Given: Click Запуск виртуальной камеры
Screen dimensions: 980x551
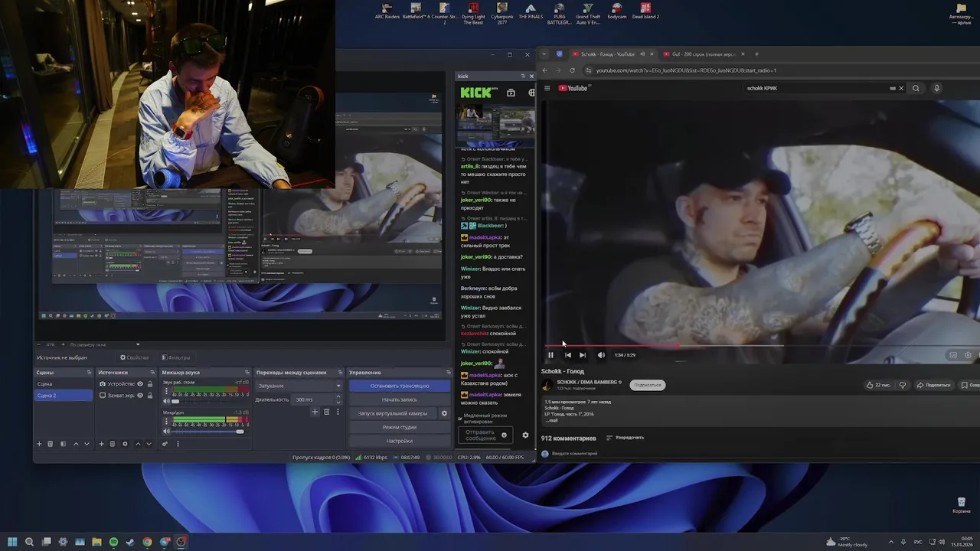Looking at the screenshot, I should click(x=393, y=413).
